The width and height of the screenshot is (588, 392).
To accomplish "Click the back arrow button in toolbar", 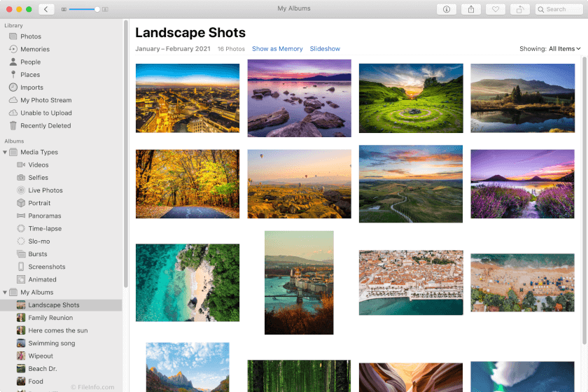I will (x=46, y=9).
